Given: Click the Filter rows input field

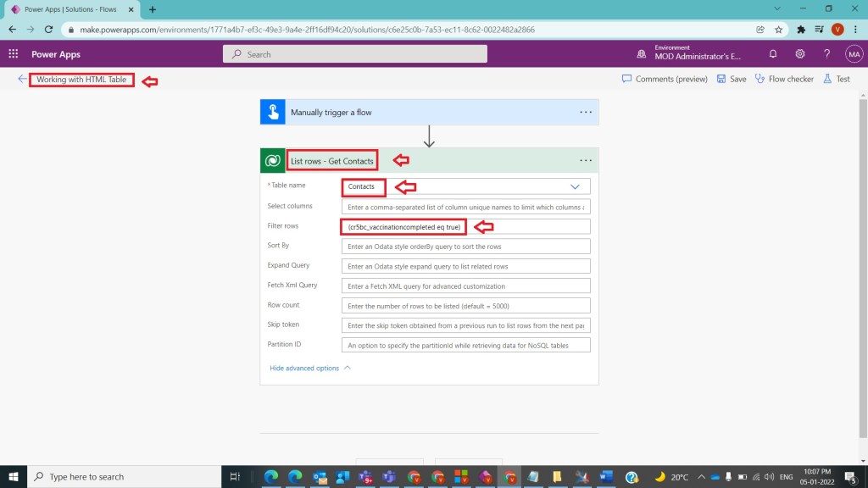Looking at the screenshot, I should 466,226.
